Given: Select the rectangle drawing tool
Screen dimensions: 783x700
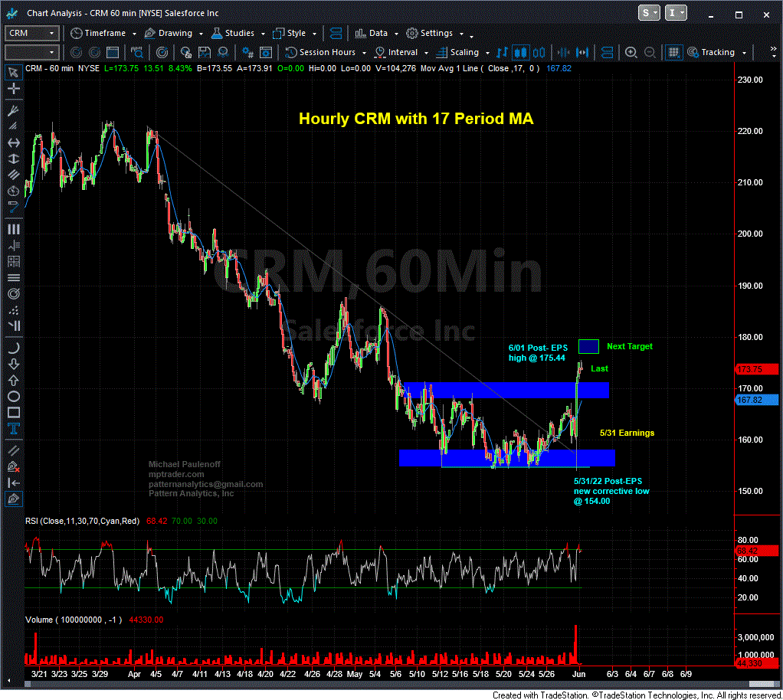Looking at the screenshot, I should (x=14, y=412).
